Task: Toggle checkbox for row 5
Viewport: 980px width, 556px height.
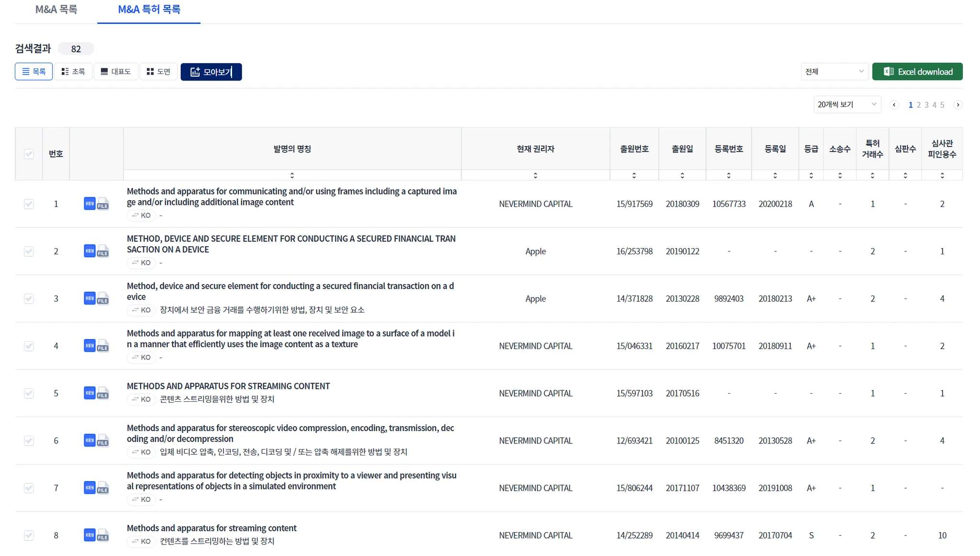Action: [29, 393]
